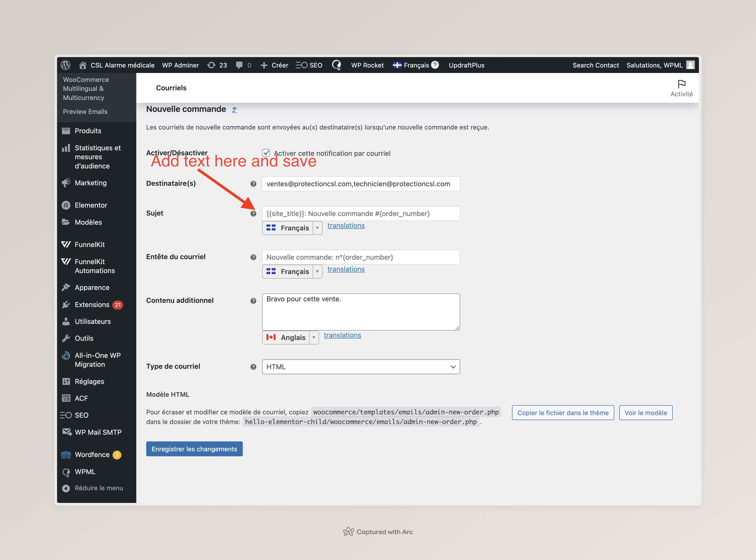Focus the Contenu additionnel textarea

point(361,312)
